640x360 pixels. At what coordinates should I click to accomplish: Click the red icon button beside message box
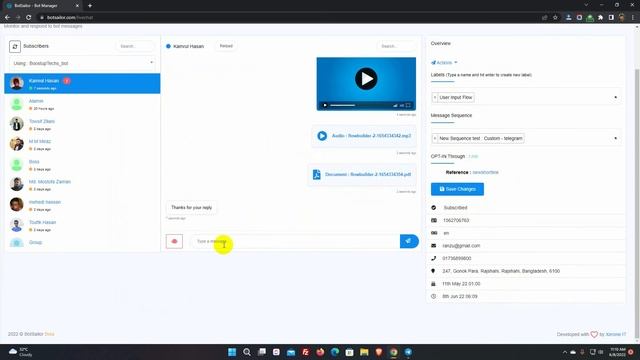pos(174,241)
